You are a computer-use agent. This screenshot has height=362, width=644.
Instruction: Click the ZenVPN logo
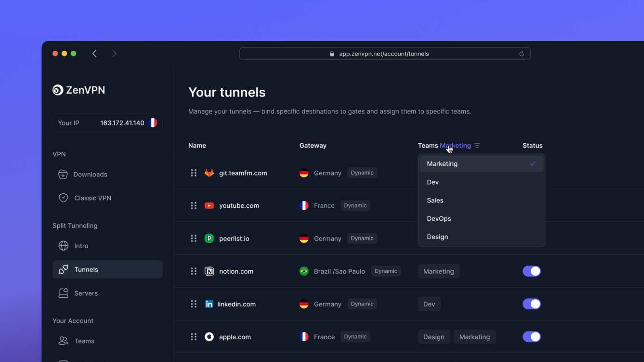[79, 90]
